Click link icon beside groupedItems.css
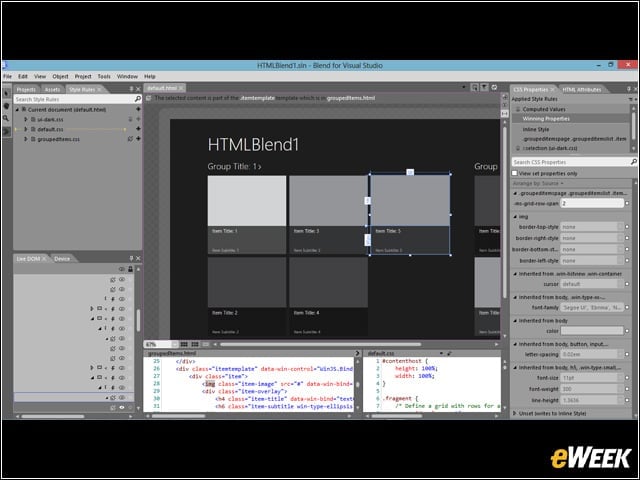Image resolution: width=640 pixels, height=480 pixels. tap(131, 139)
